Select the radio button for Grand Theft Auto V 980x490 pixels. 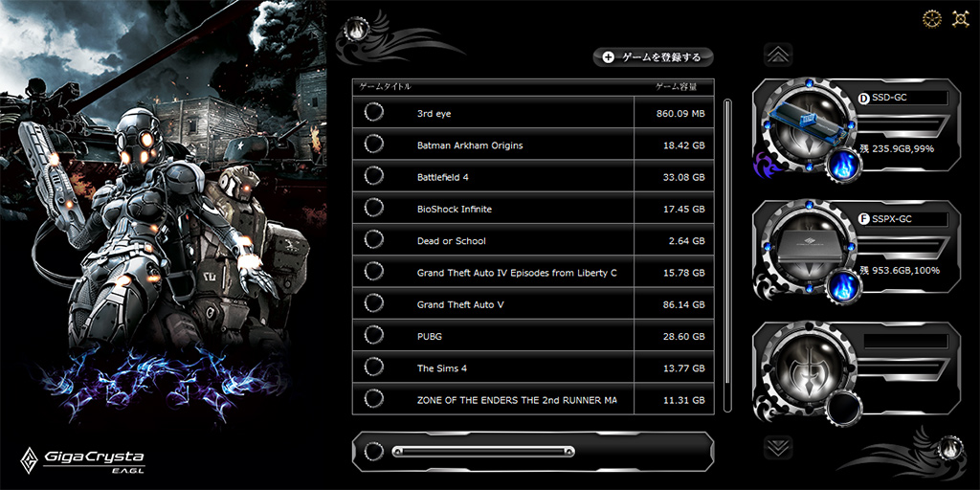(x=374, y=303)
